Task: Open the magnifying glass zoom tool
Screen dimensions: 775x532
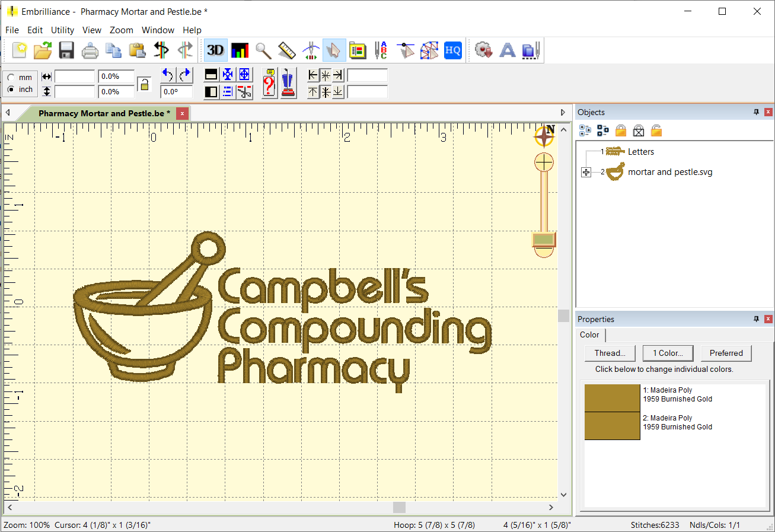Action: tap(263, 50)
